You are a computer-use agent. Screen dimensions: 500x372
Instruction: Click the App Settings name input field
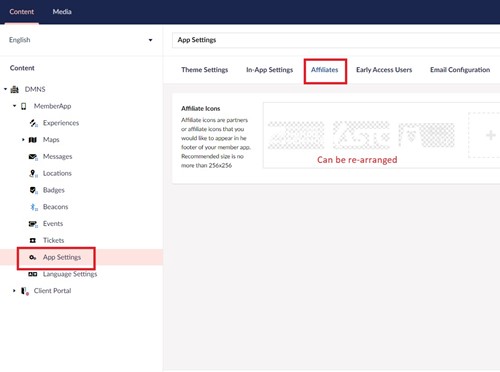click(x=336, y=40)
